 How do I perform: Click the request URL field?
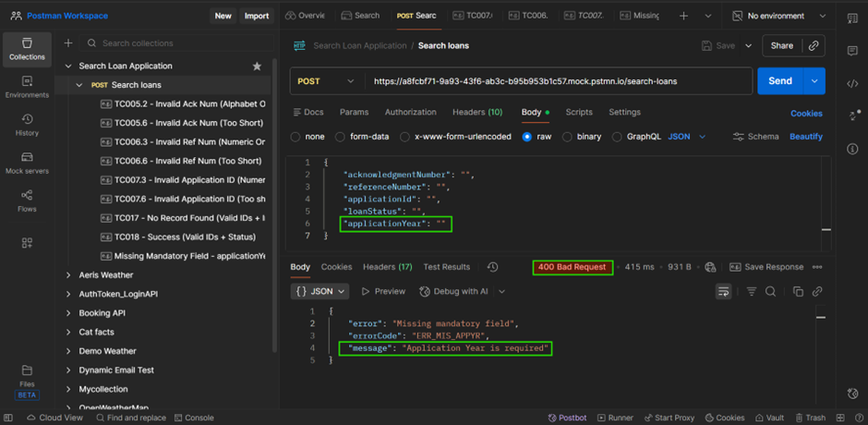(559, 81)
